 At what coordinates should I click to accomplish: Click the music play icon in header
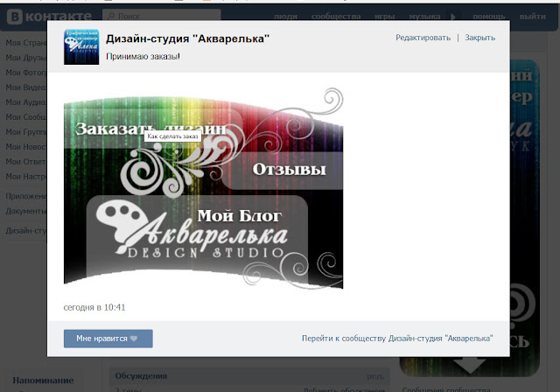point(453,17)
